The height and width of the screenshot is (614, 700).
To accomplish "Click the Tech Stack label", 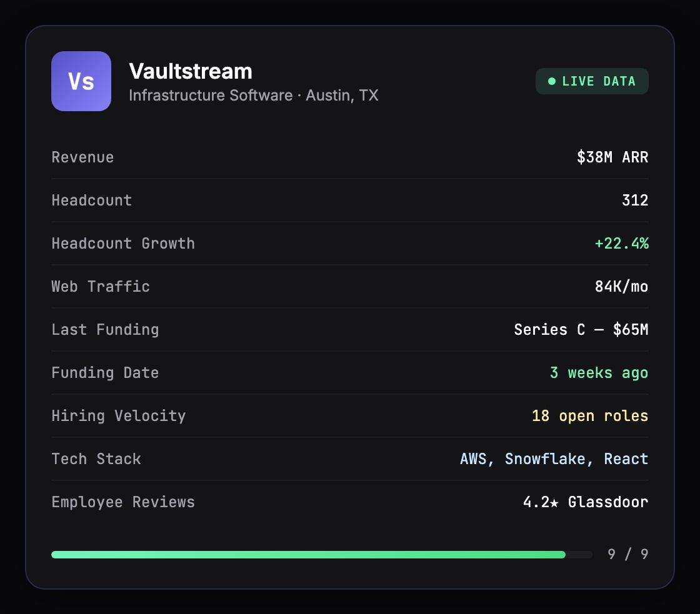I will click(x=96, y=458).
